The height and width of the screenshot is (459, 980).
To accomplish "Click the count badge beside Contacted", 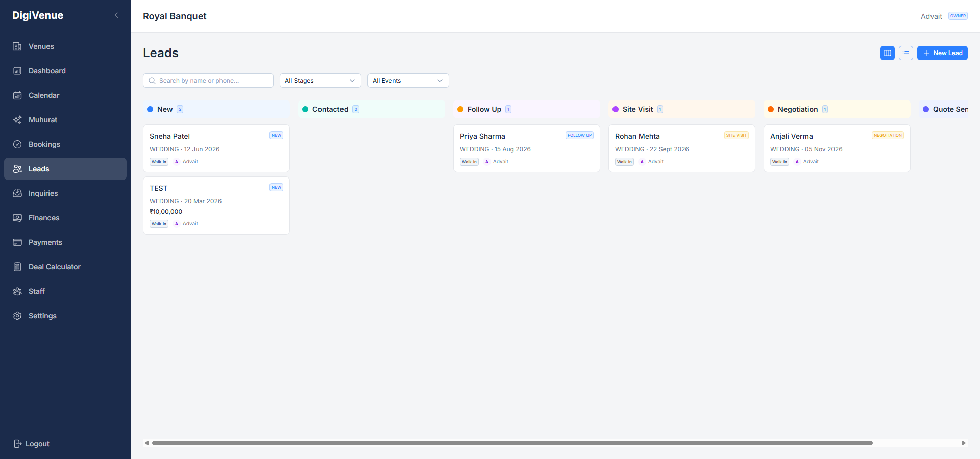I will pyautogui.click(x=356, y=109).
